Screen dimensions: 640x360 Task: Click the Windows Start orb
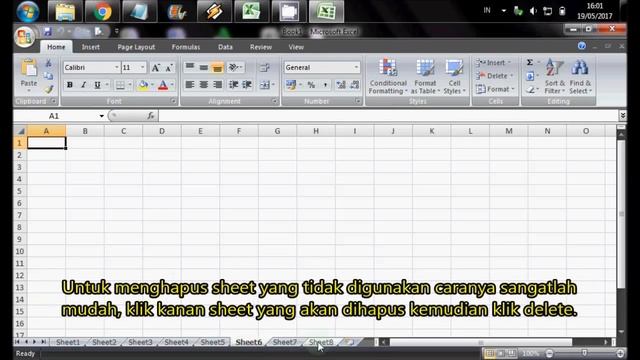point(27,11)
